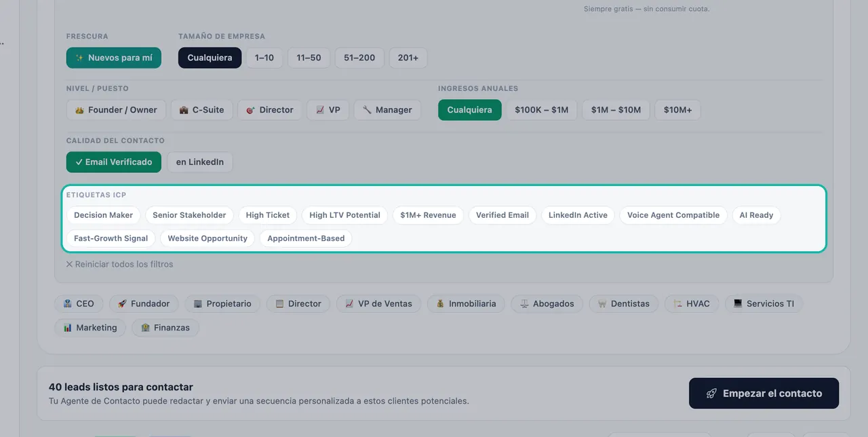Apply the Director quick filter with building icon
Screen dimensions: 868x437
(298, 303)
